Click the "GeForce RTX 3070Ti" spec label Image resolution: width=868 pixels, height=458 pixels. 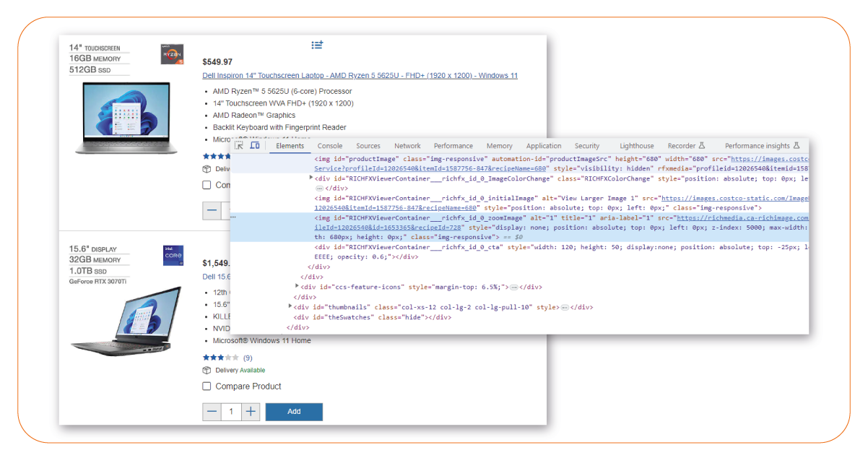click(99, 281)
